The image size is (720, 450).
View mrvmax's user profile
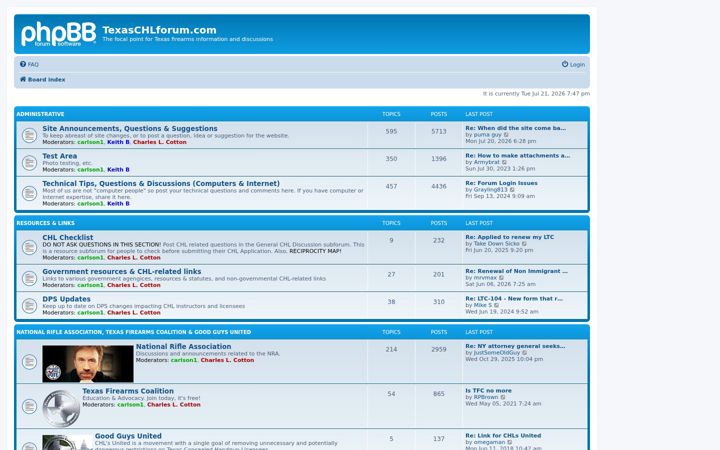pyautogui.click(x=485, y=278)
